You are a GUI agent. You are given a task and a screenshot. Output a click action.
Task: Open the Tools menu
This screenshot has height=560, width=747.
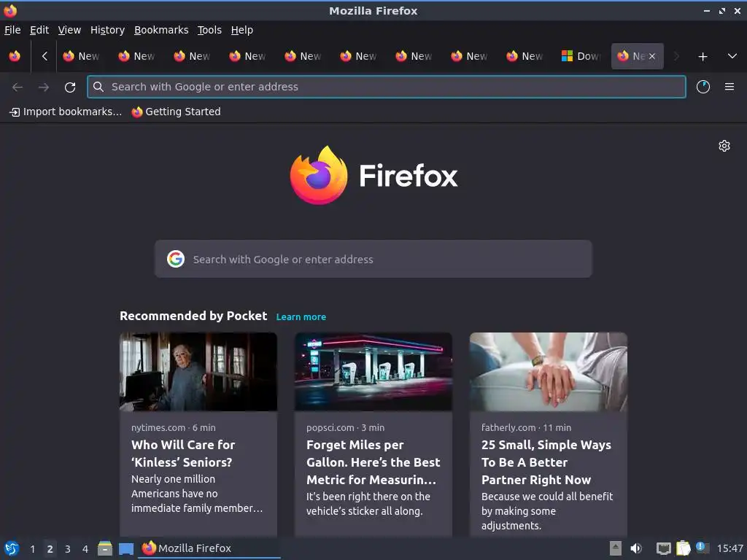pos(209,30)
